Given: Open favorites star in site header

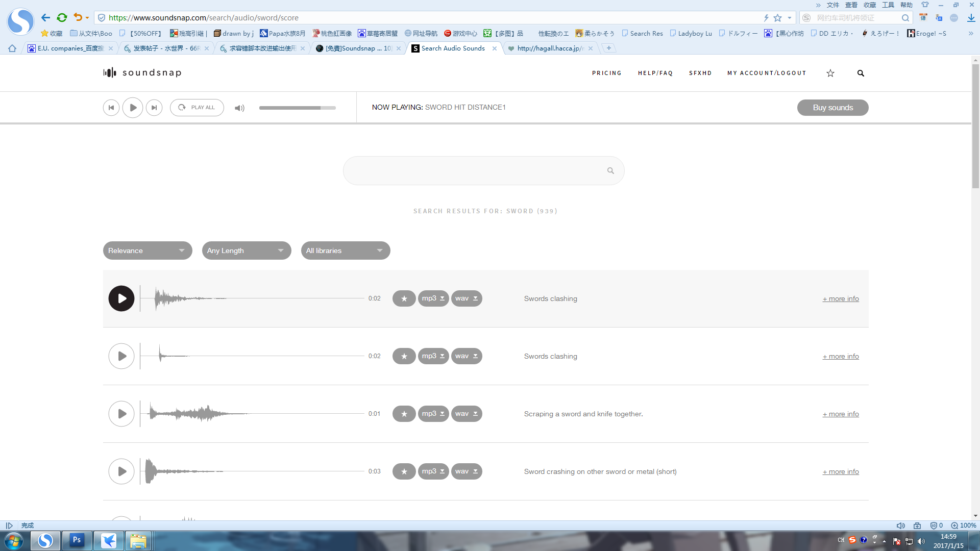Looking at the screenshot, I should (830, 73).
